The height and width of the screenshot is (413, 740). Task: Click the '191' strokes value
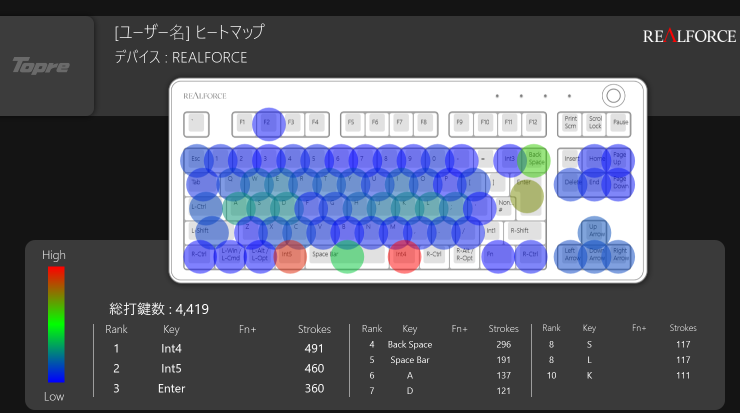tap(504, 360)
